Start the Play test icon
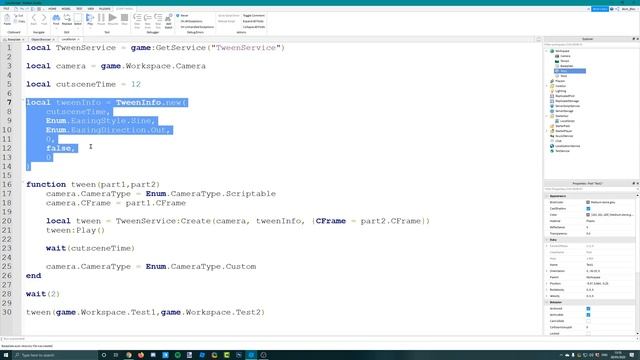640x360 pixels. pyautogui.click(x=90, y=18)
